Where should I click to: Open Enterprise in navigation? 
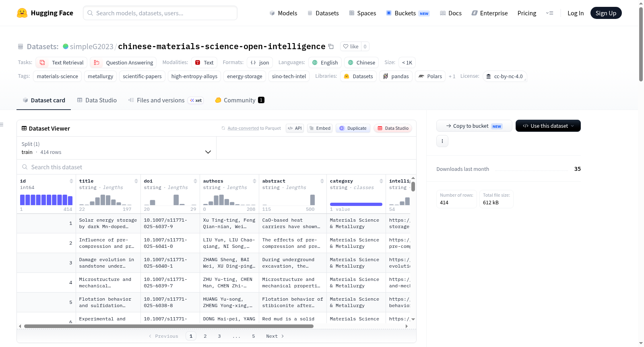pyautogui.click(x=489, y=13)
